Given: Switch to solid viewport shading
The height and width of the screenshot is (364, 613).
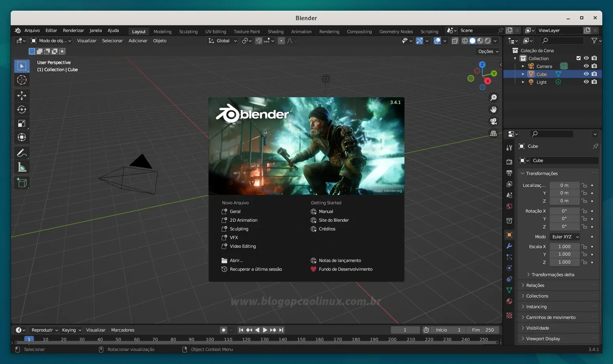Looking at the screenshot, I should [x=473, y=41].
